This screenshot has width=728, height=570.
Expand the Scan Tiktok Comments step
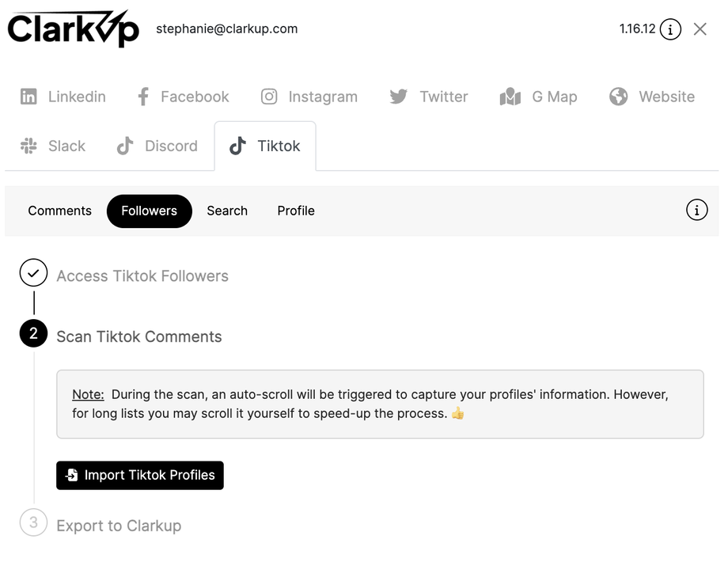pos(139,336)
